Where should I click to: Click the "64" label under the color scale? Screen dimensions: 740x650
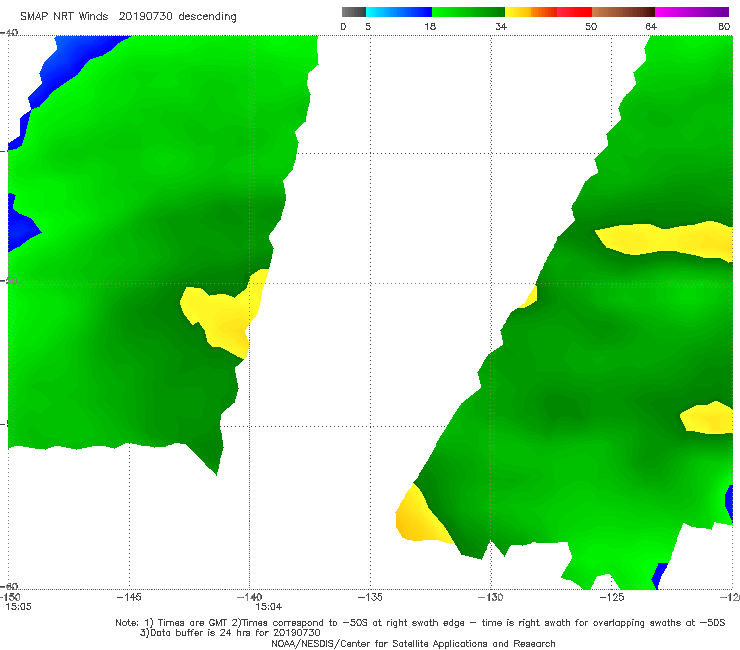pos(651,26)
